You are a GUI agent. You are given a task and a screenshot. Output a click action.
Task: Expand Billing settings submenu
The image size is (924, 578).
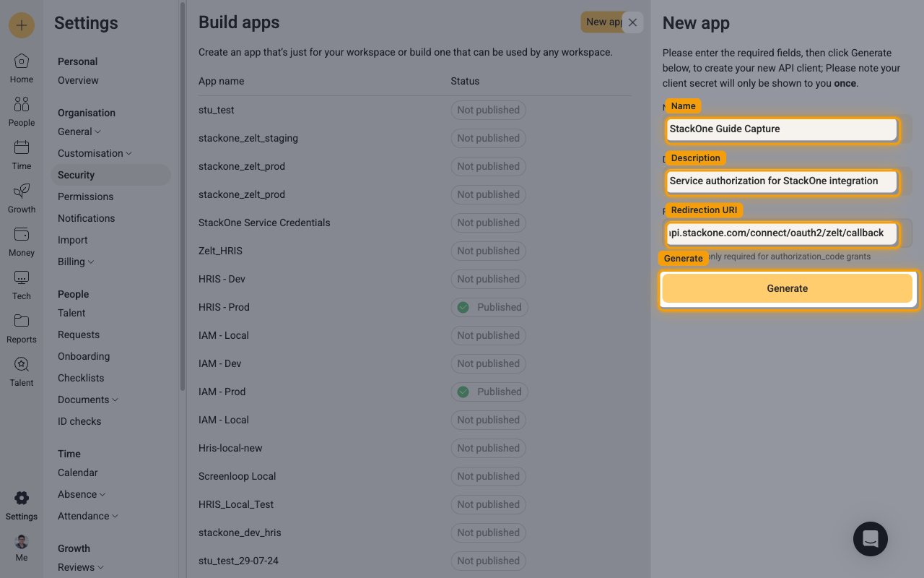click(76, 262)
